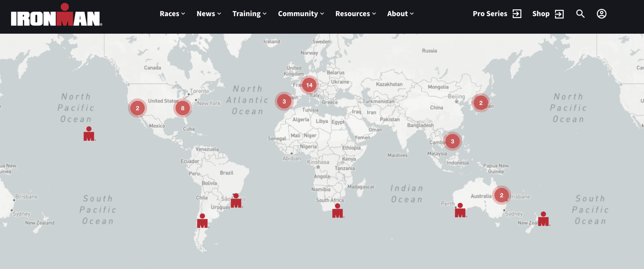The height and width of the screenshot is (269, 644).
Task: Open the user account profile icon
Action: 601,14
